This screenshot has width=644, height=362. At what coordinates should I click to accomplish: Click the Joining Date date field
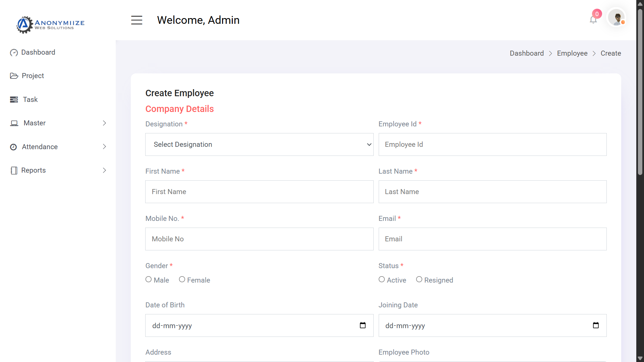coord(492,325)
